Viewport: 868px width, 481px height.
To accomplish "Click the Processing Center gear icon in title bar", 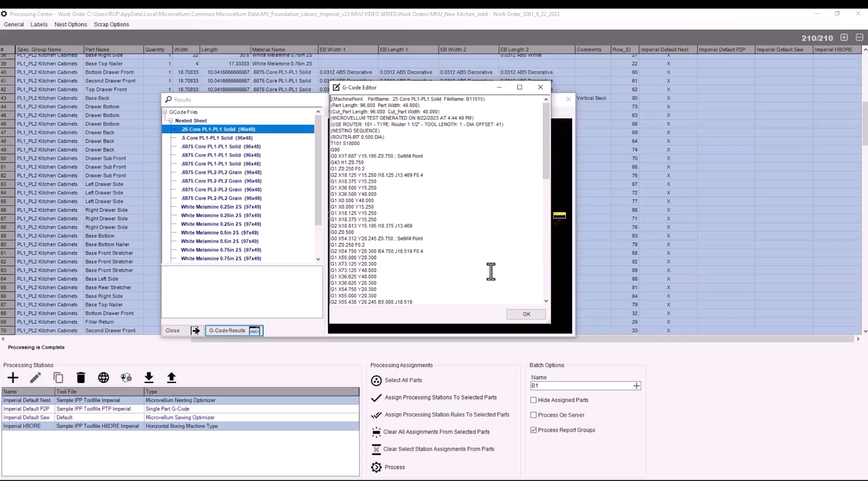I will pyautogui.click(x=4, y=14).
